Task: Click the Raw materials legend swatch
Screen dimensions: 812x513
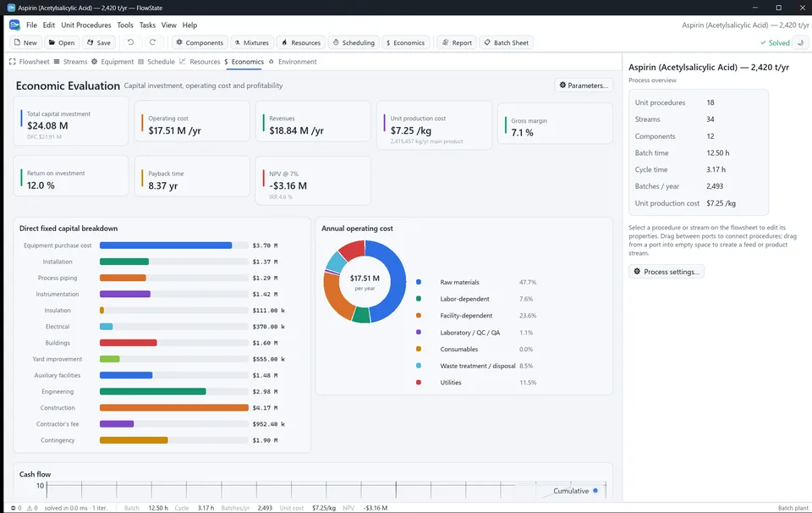Action: coord(419,282)
